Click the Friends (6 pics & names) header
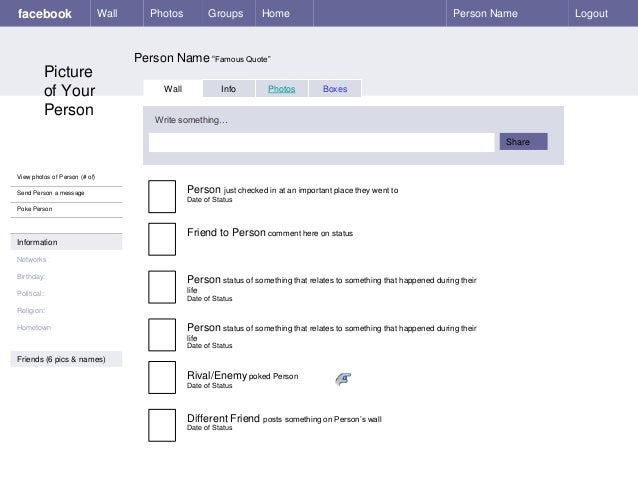 66,359
